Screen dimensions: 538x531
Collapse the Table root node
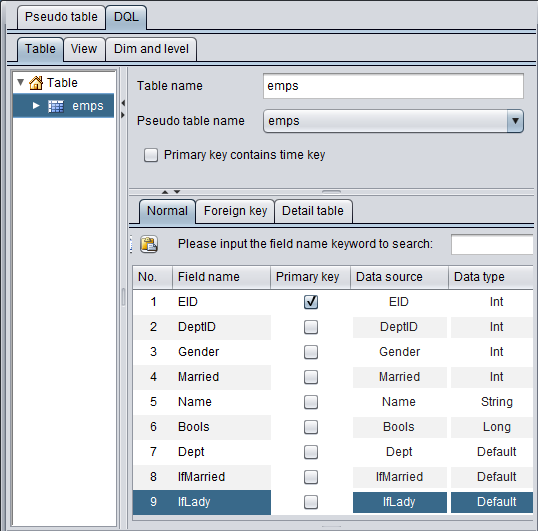coord(21,82)
